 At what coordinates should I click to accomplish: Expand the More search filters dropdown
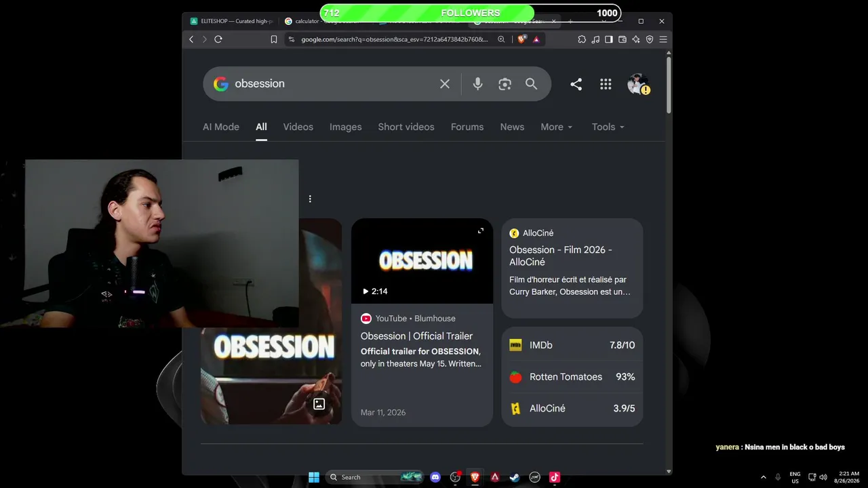click(557, 127)
